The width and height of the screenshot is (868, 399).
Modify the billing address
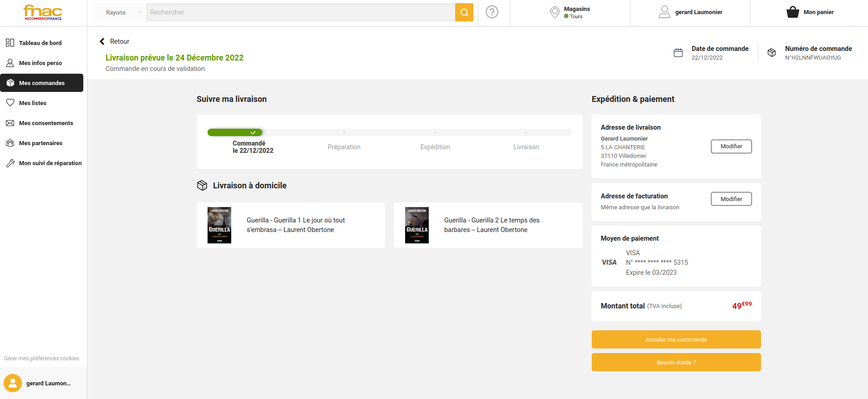731,199
